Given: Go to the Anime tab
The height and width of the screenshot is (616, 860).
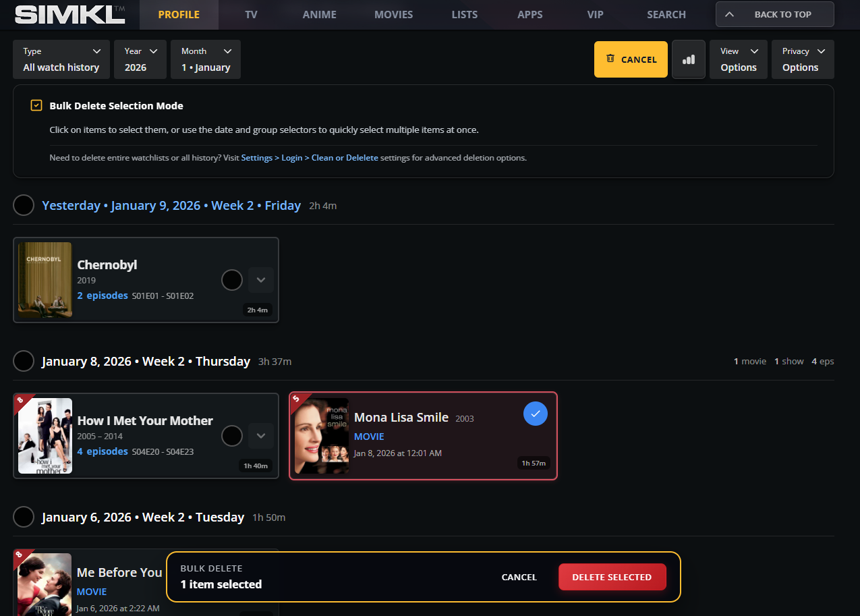Looking at the screenshot, I should (x=319, y=15).
